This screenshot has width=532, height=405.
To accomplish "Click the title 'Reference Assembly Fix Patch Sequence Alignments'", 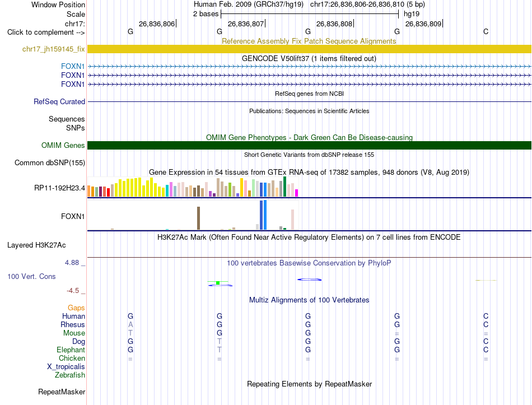I will 309,41.
